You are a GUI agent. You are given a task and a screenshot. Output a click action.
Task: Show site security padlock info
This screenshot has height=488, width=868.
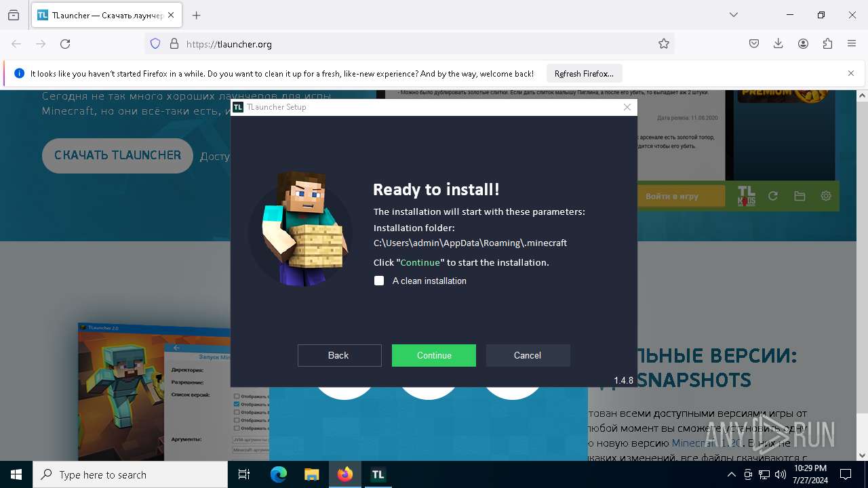(174, 44)
